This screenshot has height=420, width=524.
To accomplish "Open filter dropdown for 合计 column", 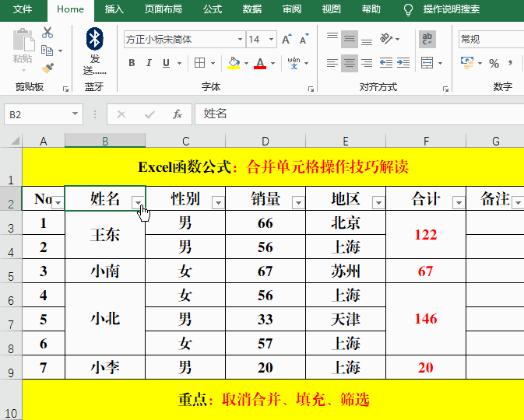I will point(459,202).
